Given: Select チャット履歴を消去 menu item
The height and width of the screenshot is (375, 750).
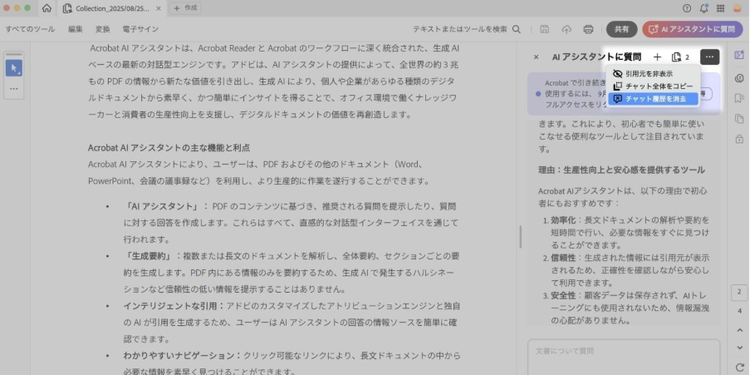Looking at the screenshot, I should (x=653, y=99).
